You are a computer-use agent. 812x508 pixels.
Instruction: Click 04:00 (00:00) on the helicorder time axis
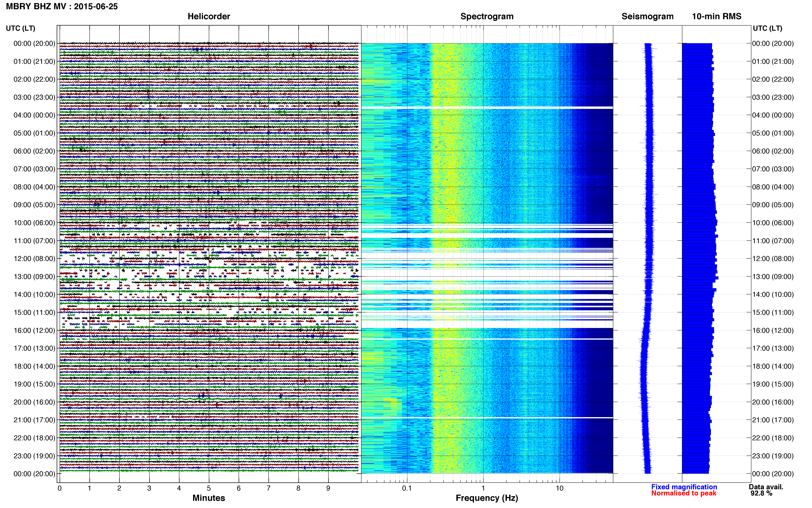(34, 115)
